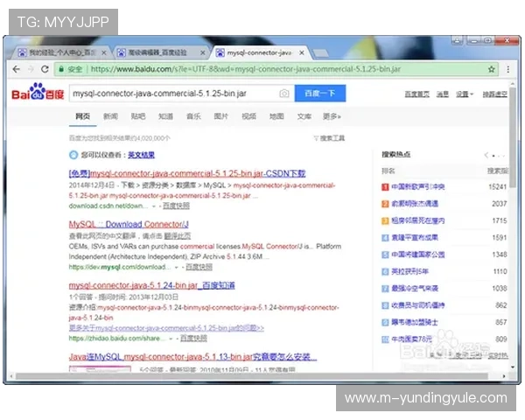Expand the 更多» categories menu
Screen dimensions: 525x420
pos(332,116)
